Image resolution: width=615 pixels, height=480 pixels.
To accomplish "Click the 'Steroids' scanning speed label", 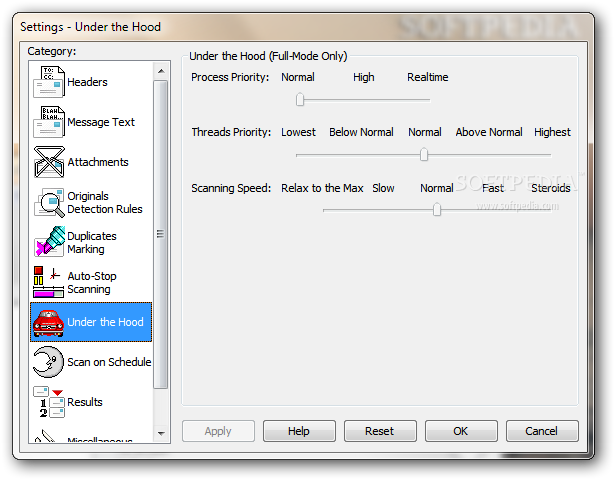I will coord(551,188).
